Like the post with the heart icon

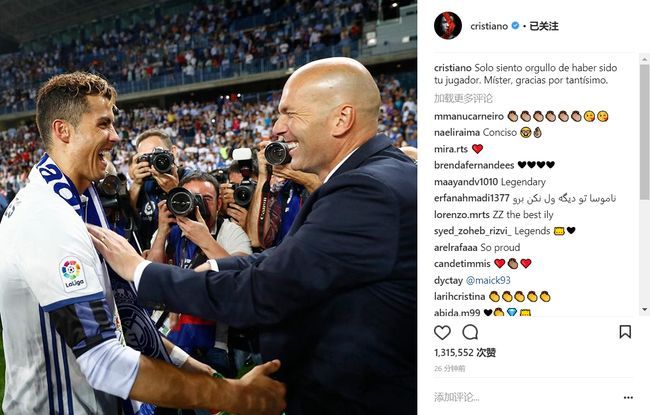(x=442, y=332)
